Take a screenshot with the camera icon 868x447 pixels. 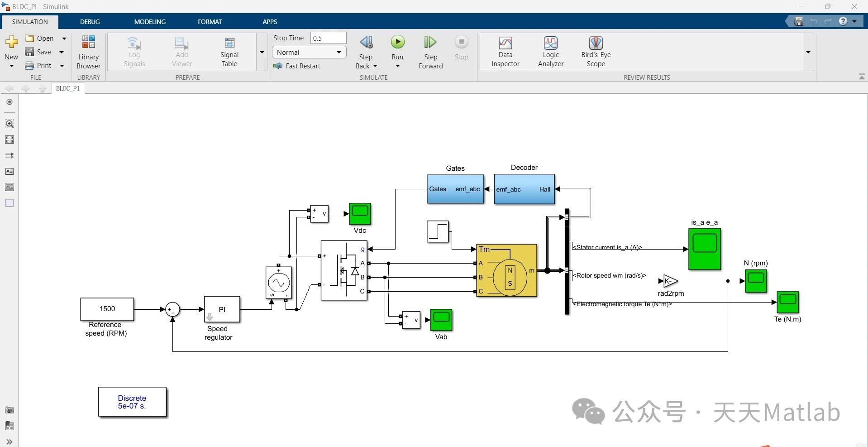[10, 410]
